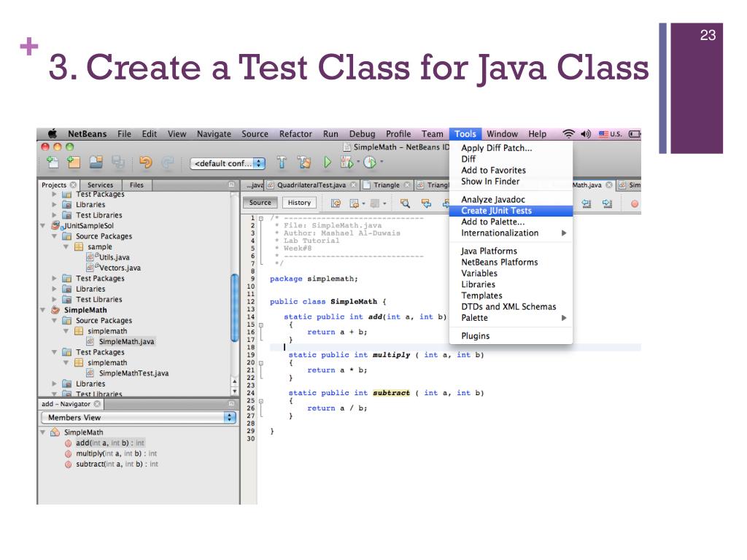This screenshot has height=560, width=747.
Task: Collapse SimpleMath Source Packages node
Action: pos(54,321)
